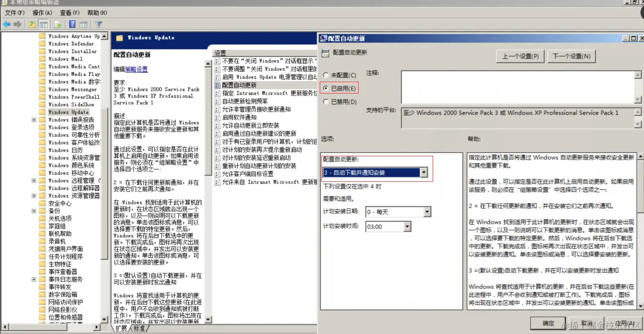
Task: Select 对计划的安装再次提示重新启动 setting
Action: click(x=262, y=149)
